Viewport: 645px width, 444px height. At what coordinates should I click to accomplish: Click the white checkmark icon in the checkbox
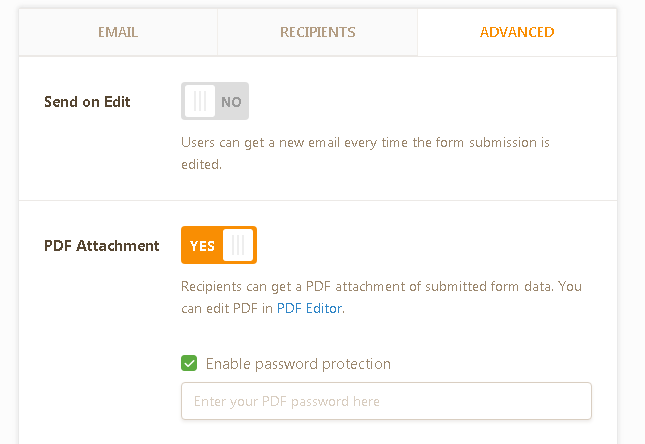click(189, 363)
